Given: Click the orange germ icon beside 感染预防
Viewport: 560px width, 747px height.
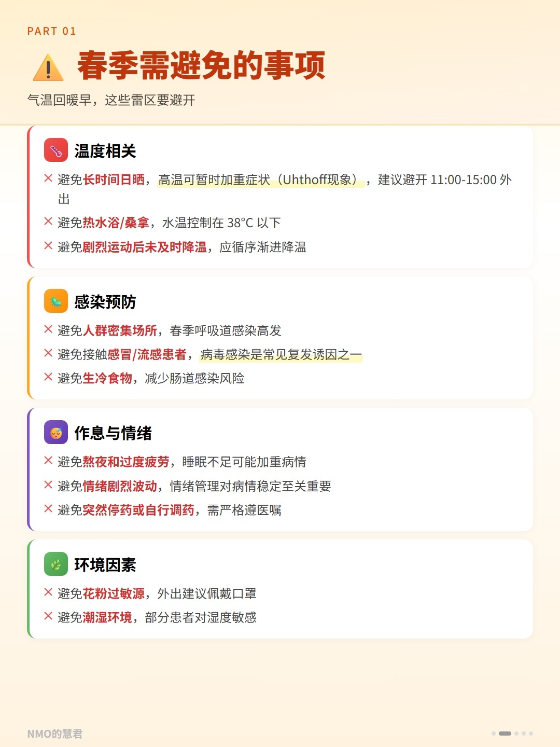Looking at the screenshot, I should (x=56, y=301).
